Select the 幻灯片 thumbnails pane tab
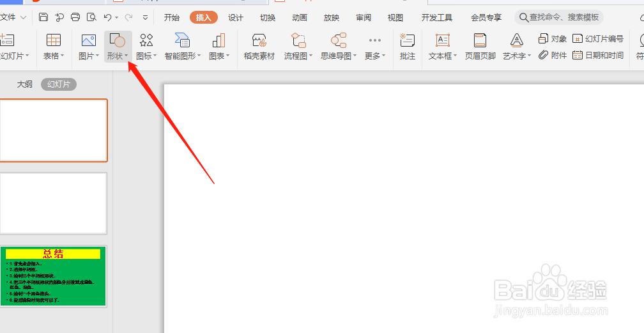 pos(59,84)
